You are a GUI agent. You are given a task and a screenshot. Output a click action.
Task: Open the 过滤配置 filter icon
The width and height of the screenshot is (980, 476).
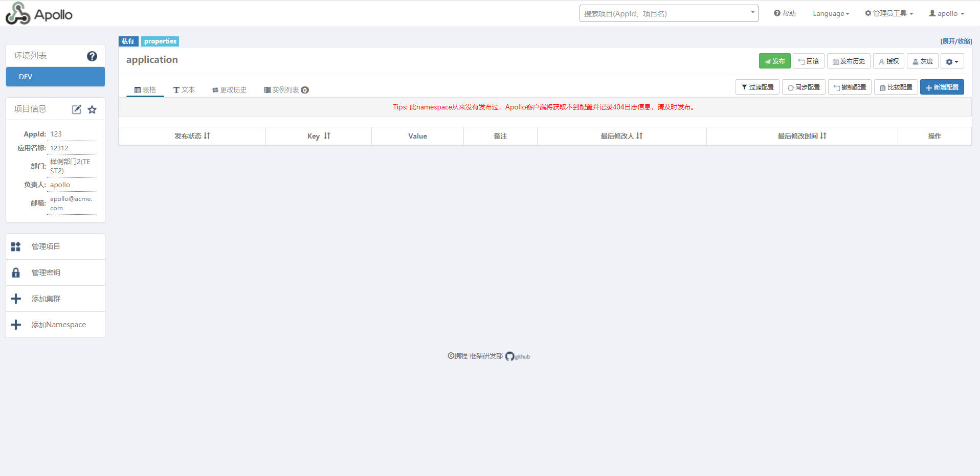(x=757, y=87)
